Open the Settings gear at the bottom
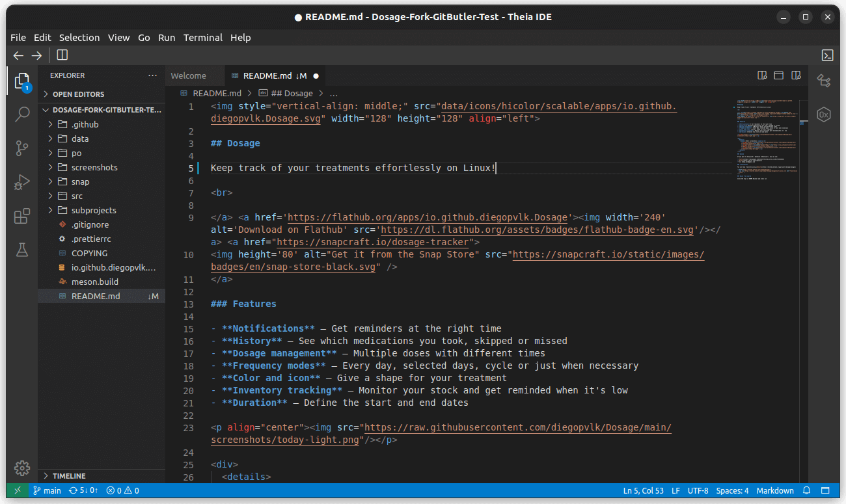This screenshot has width=846, height=504. pyautogui.click(x=22, y=468)
